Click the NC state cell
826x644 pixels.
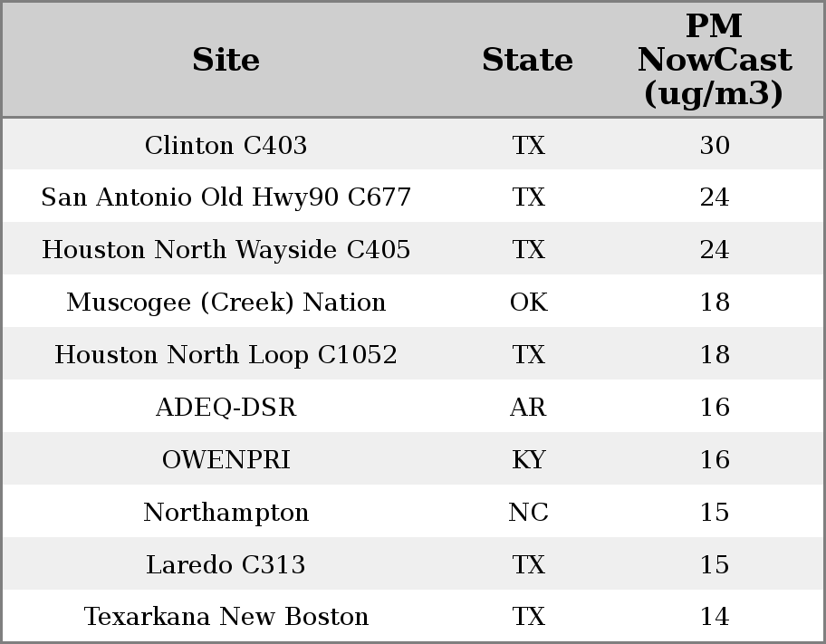point(528,513)
